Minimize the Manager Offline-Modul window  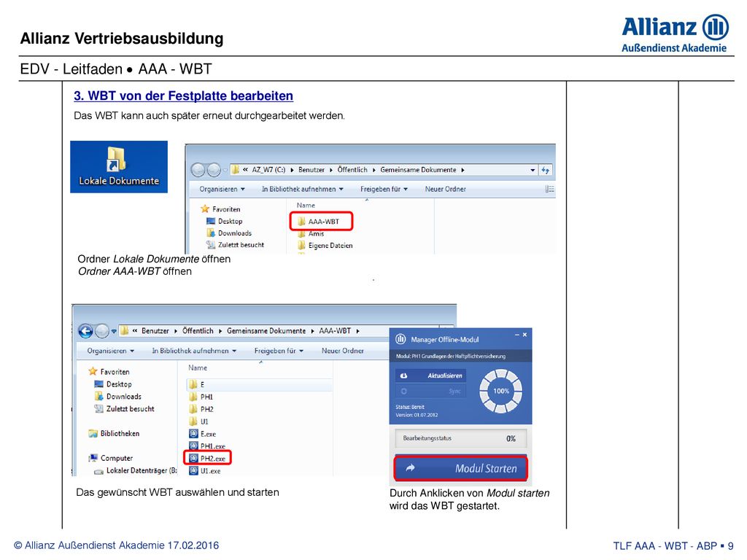pos(517,335)
